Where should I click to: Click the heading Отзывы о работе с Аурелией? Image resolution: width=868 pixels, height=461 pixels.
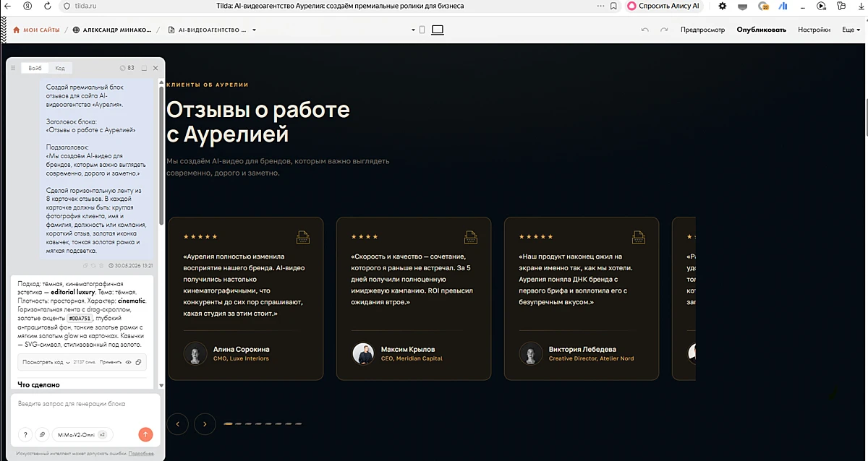258,121
